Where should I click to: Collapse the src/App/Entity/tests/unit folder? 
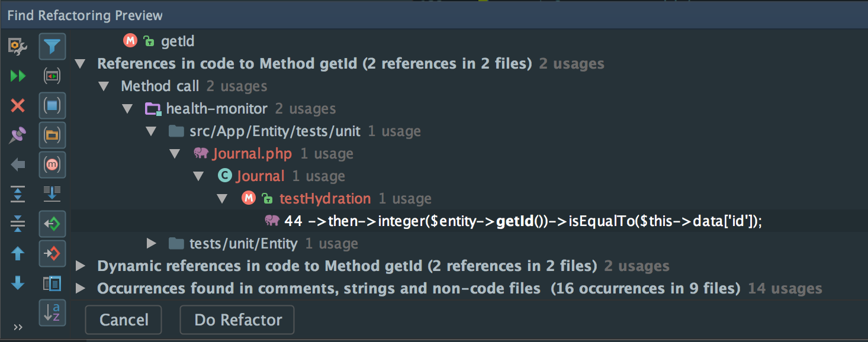coord(151,131)
